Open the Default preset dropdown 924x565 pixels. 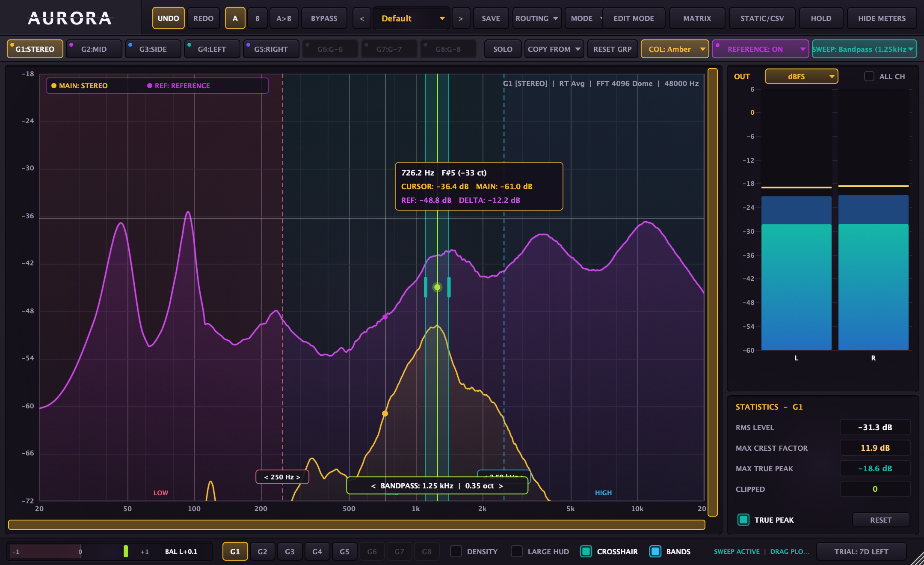pyautogui.click(x=412, y=18)
